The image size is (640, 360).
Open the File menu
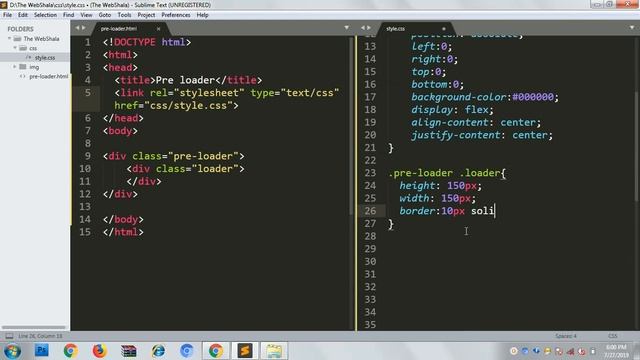coord(7,15)
